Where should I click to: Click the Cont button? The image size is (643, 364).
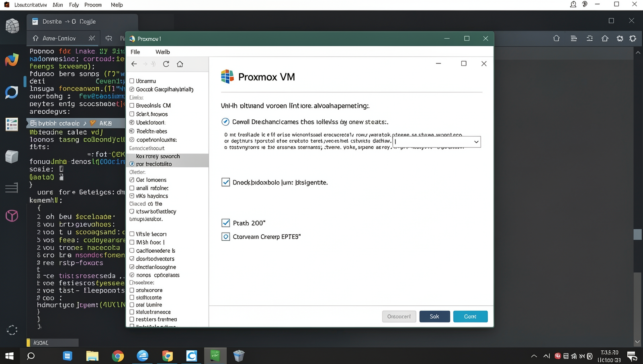click(470, 317)
